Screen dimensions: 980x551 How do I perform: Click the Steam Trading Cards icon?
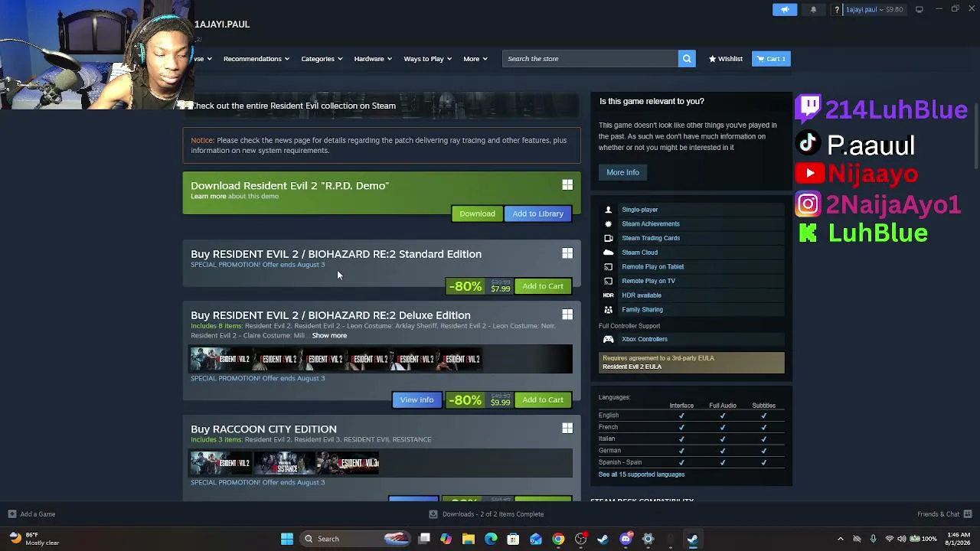point(609,238)
